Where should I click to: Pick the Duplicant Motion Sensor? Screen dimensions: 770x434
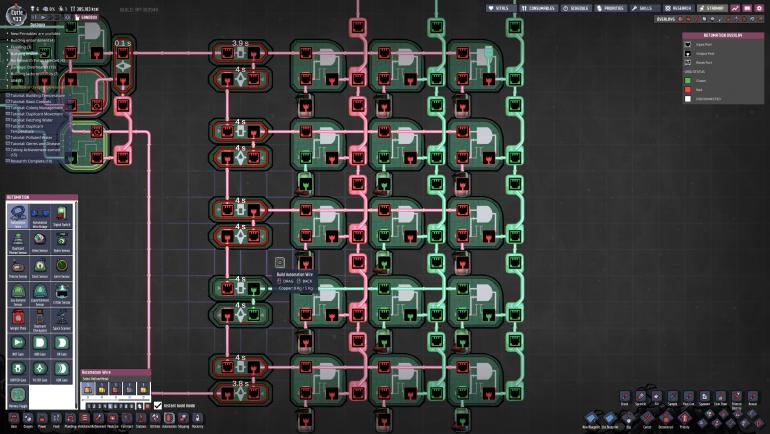(x=18, y=242)
